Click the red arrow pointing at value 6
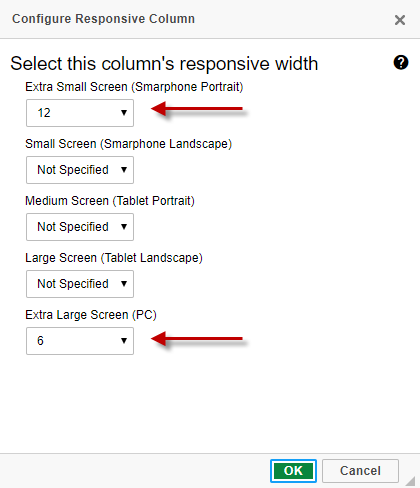 point(197,339)
